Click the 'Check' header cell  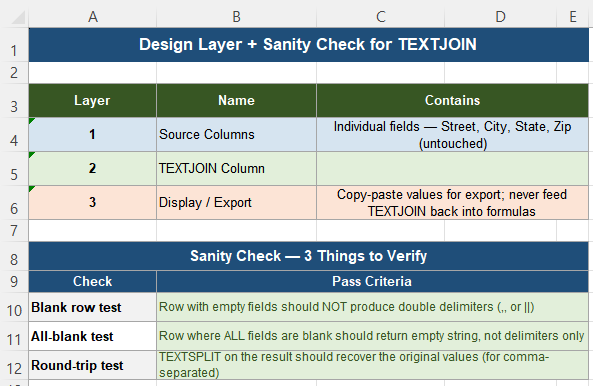93,281
